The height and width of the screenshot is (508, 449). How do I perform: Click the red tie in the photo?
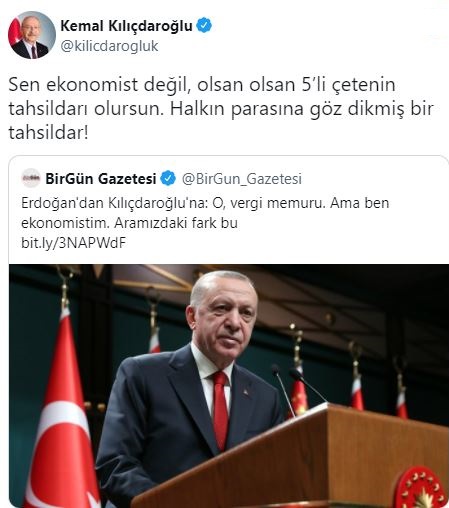(221, 411)
